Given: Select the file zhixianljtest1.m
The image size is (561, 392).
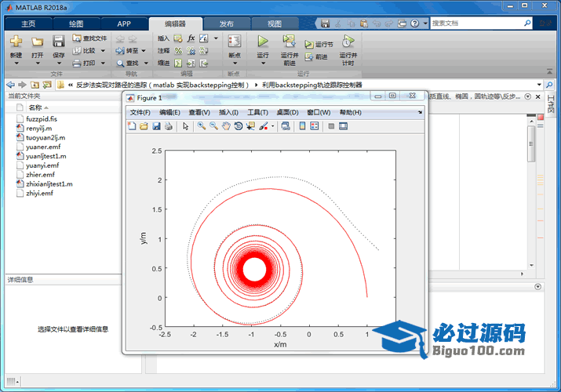Looking at the screenshot, I should pos(49,184).
